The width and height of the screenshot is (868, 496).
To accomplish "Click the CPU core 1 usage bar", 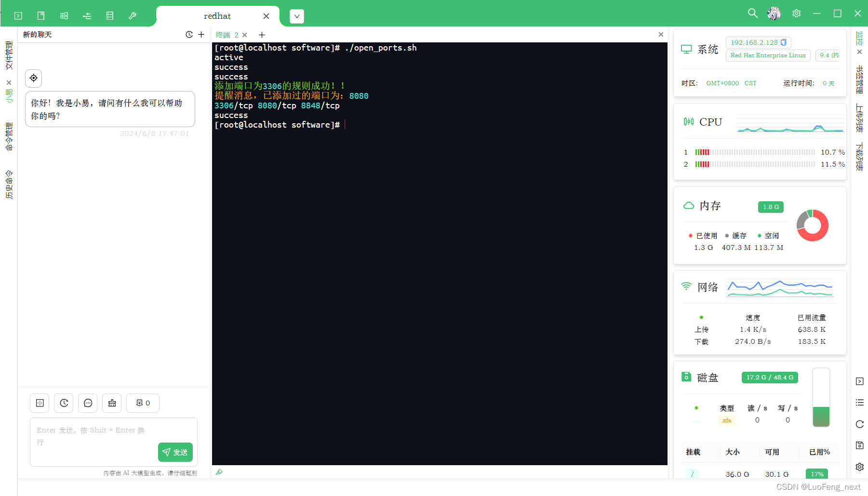I will 755,152.
